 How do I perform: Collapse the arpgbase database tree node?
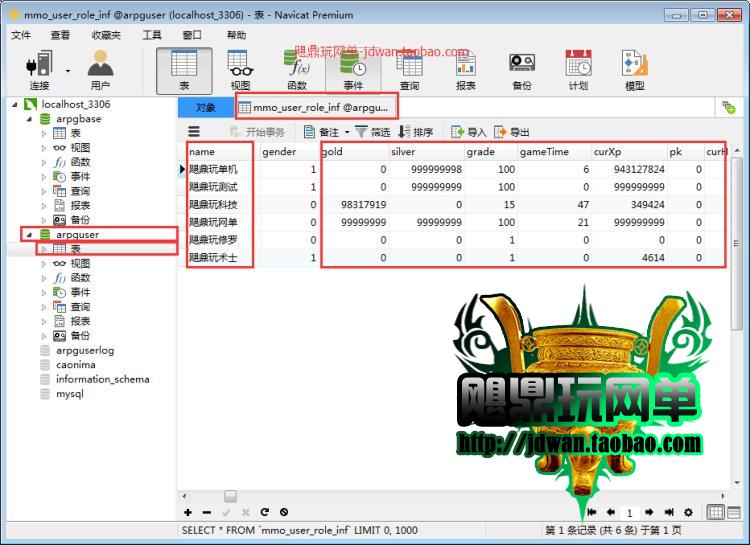point(28,119)
